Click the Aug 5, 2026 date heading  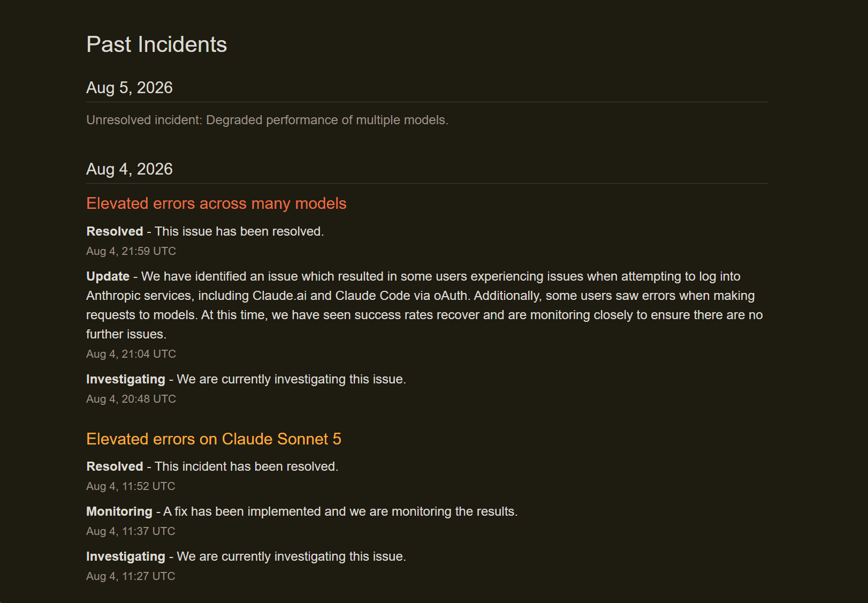(x=130, y=88)
